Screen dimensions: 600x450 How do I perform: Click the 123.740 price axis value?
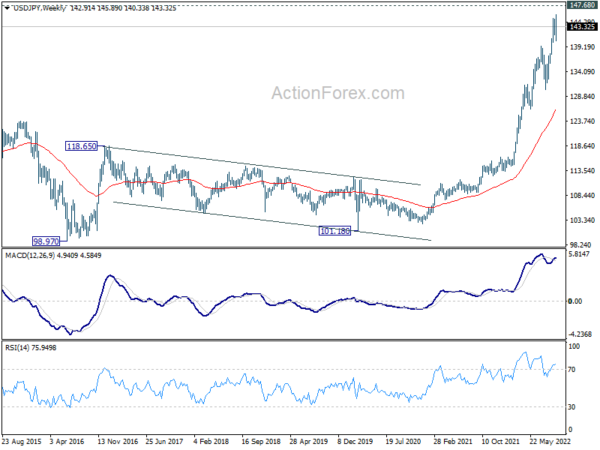coord(582,121)
